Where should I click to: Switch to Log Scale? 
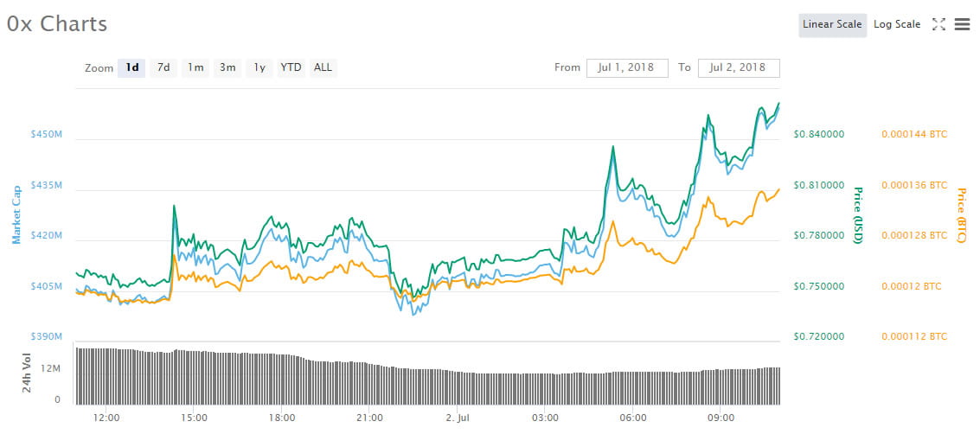tap(897, 25)
